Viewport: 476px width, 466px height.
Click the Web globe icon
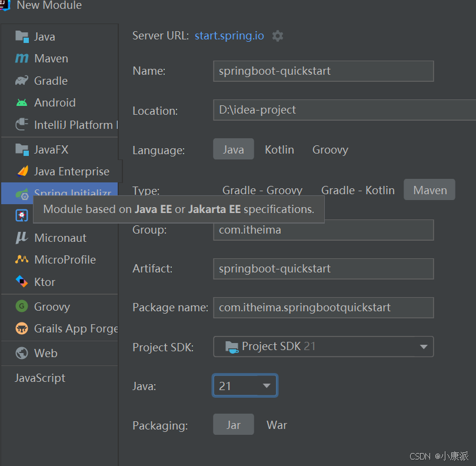(22, 353)
